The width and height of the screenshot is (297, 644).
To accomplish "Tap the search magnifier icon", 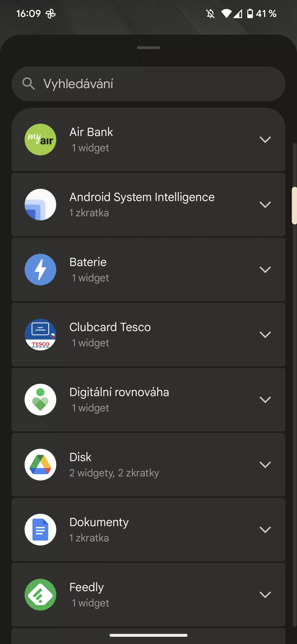I will pos(28,84).
